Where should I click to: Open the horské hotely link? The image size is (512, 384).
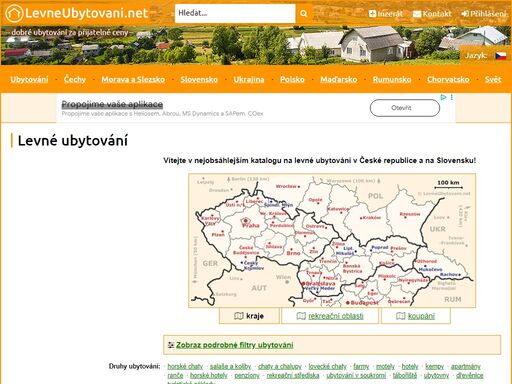pyautogui.click(x=209, y=375)
